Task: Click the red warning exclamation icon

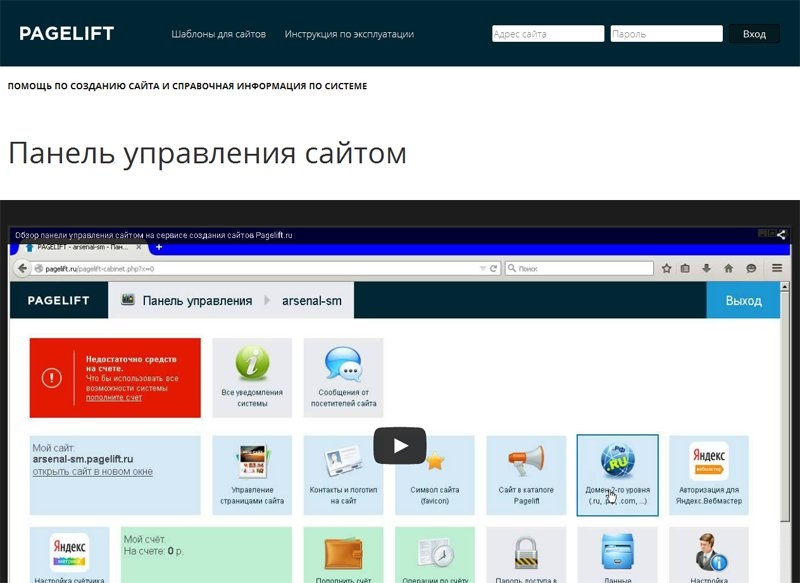Action: (52, 378)
